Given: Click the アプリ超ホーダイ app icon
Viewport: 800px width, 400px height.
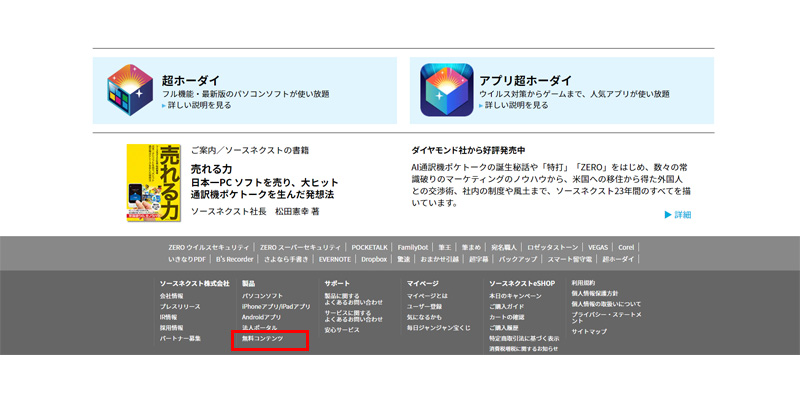Looking at the screenshot, I should [447, 90].
